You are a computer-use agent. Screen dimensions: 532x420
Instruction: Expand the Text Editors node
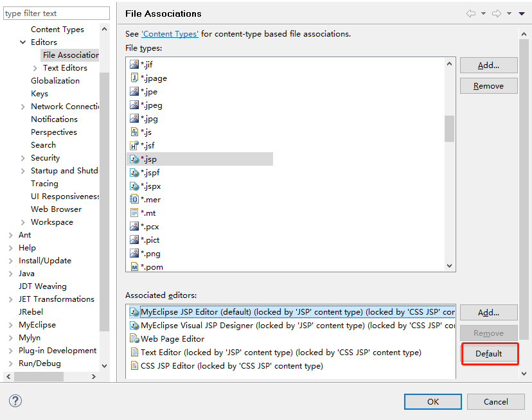[x=35, y=68]
